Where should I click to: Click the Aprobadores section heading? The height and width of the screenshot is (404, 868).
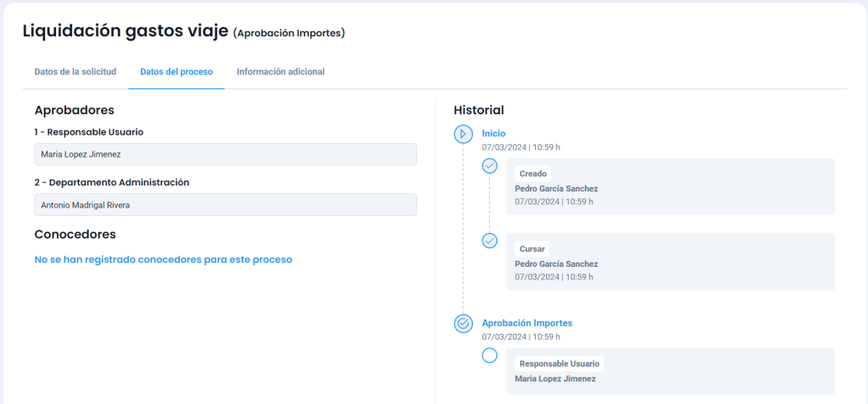pyautogui.click(x=75, y=110)
